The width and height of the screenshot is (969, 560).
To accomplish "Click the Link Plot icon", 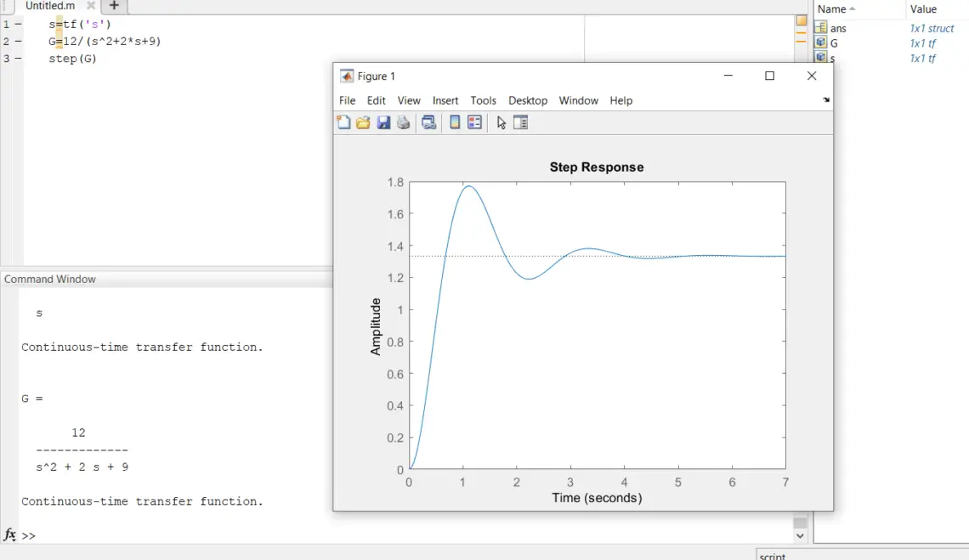I will click(x=429, y=122).
